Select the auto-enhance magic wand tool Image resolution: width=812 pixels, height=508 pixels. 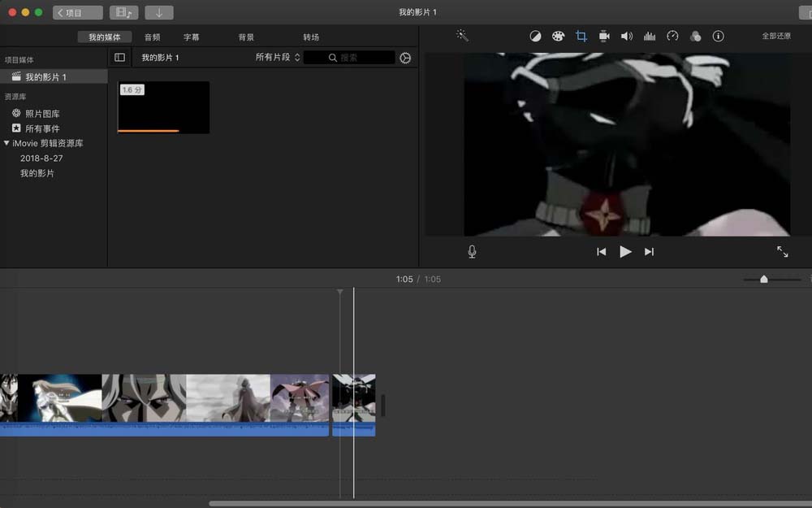coord(461,36)
